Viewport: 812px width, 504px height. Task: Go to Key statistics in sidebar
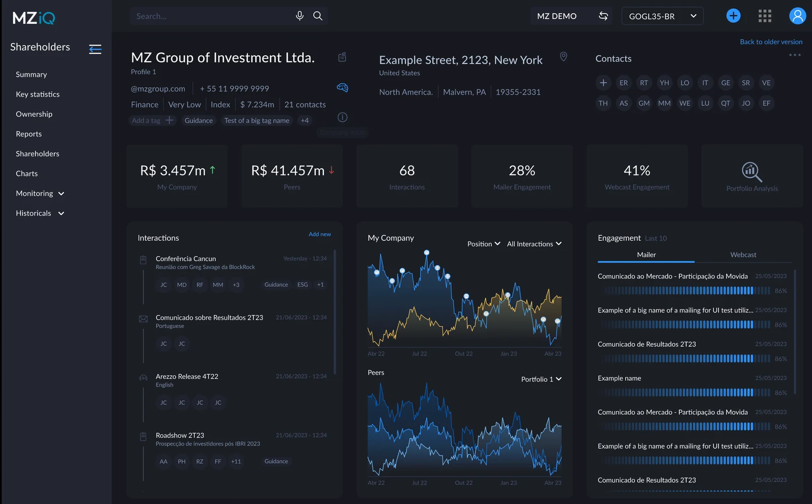coord(38,94)
